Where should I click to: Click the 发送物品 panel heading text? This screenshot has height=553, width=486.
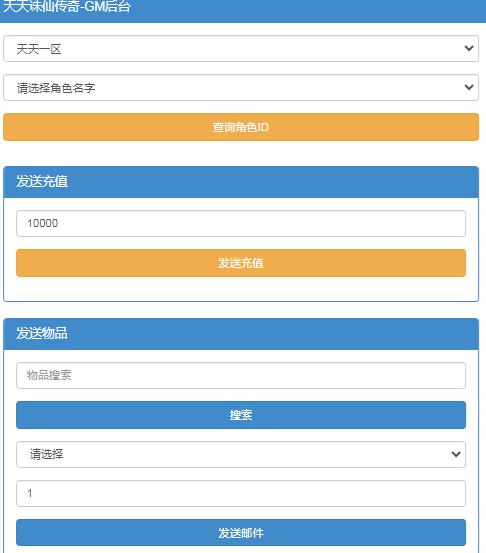(42, 333)
